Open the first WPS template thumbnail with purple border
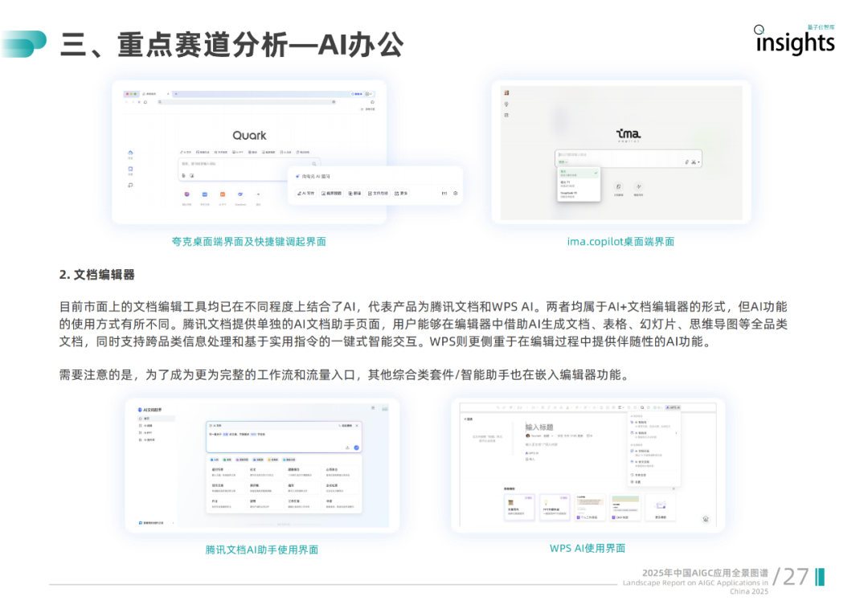 pyautogui.click(x=520, y=507)
